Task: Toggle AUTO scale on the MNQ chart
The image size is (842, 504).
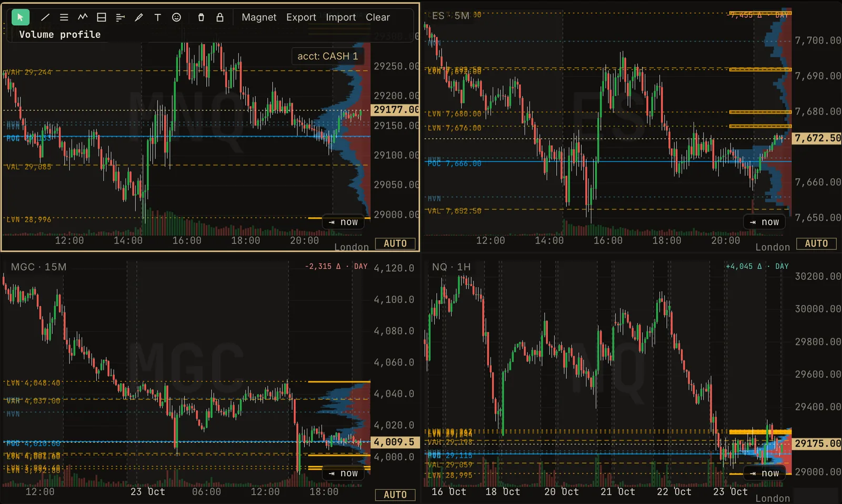Action: coord(395,244)
